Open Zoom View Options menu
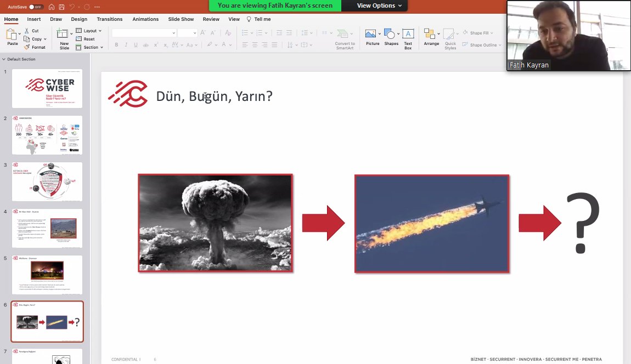 pyautogui.click(x=379, y=5)
